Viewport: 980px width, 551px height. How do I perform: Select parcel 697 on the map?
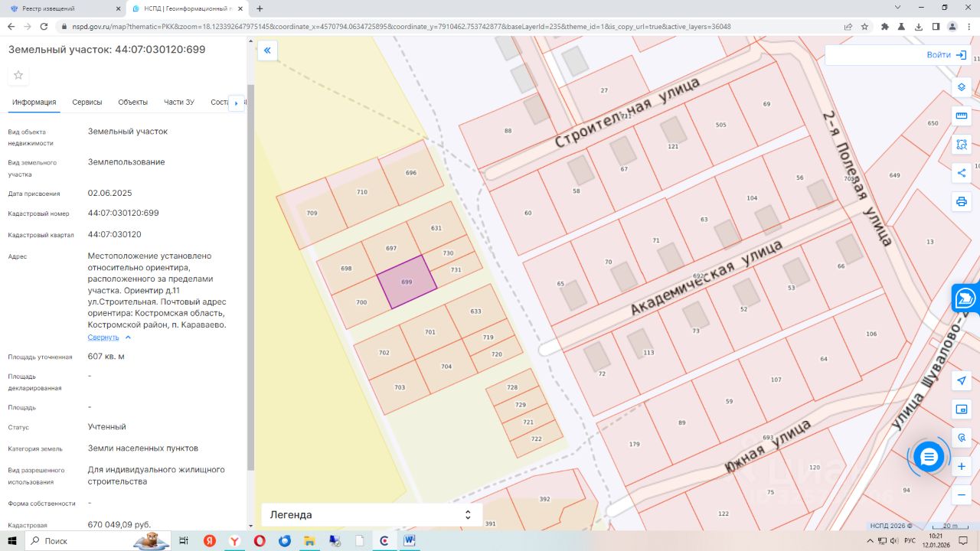tap(391, 249)
